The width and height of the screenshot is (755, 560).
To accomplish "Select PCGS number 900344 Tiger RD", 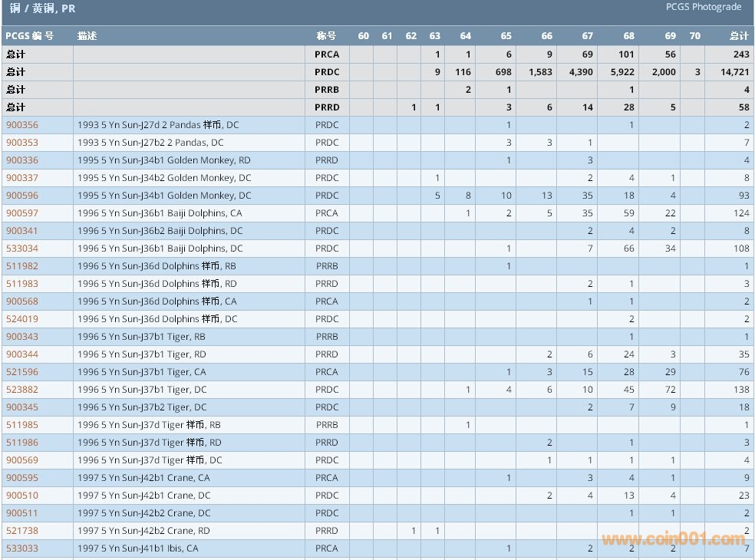I will pos(22,354).
